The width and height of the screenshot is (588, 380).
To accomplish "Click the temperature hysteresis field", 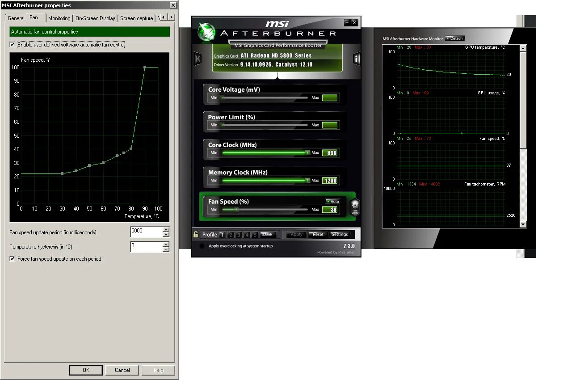I will tap(146, 246).
